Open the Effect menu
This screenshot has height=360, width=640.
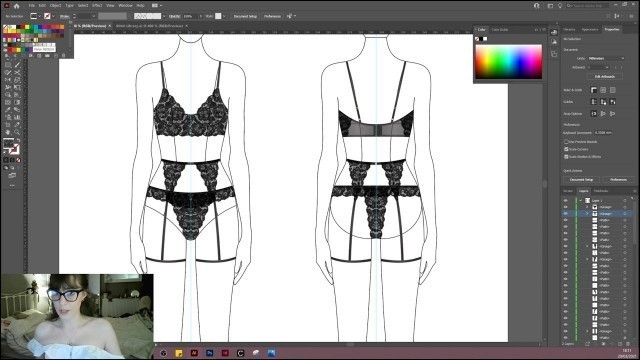97,6
